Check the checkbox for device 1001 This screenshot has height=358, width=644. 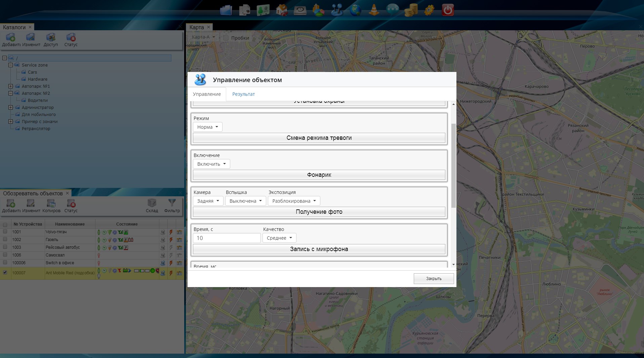point(5,232)
